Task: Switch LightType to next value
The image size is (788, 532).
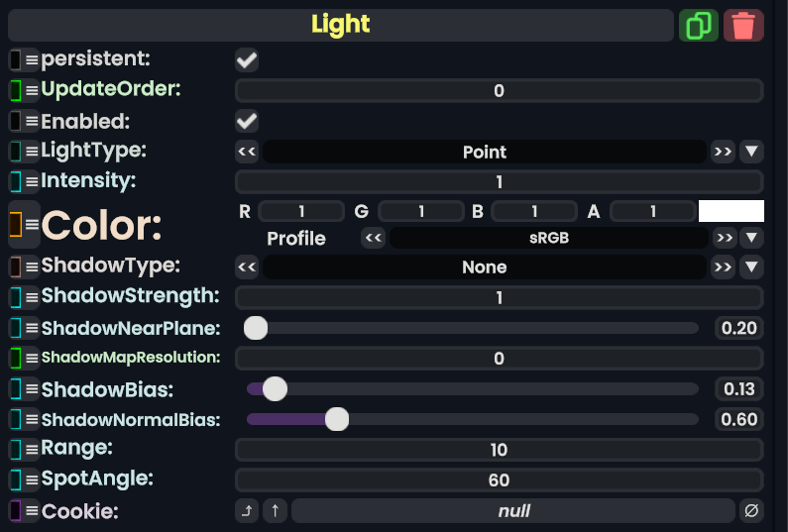Action: [723, 152]
